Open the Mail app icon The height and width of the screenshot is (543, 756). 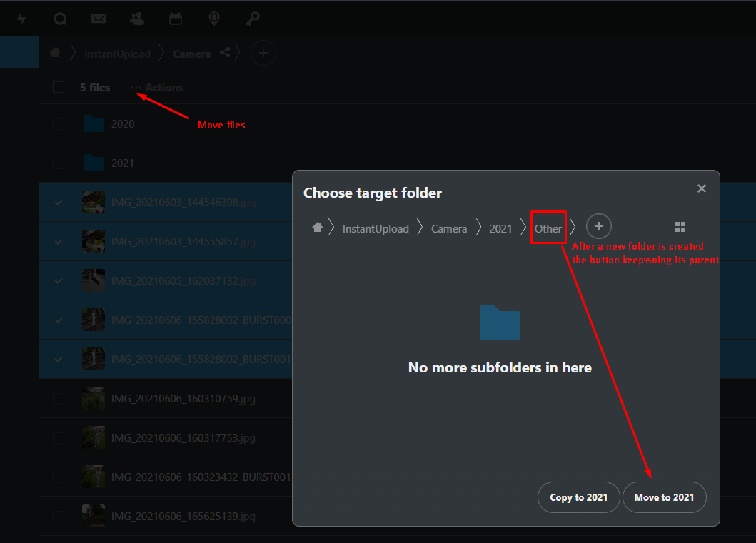pos(99,18)
